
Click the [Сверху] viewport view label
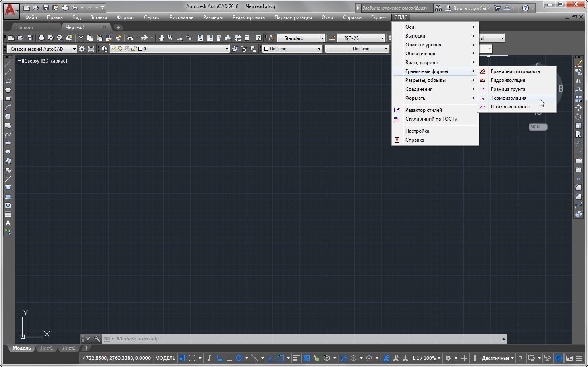(32, 61)
